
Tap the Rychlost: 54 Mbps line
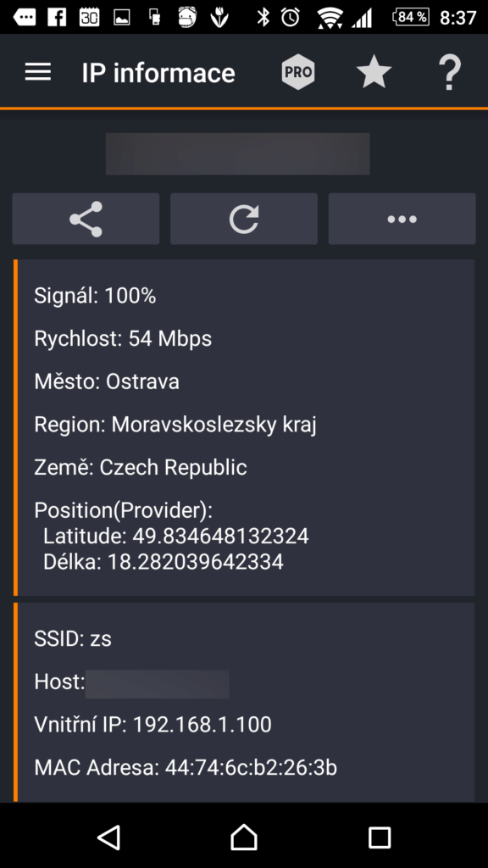tap(123, 339)
